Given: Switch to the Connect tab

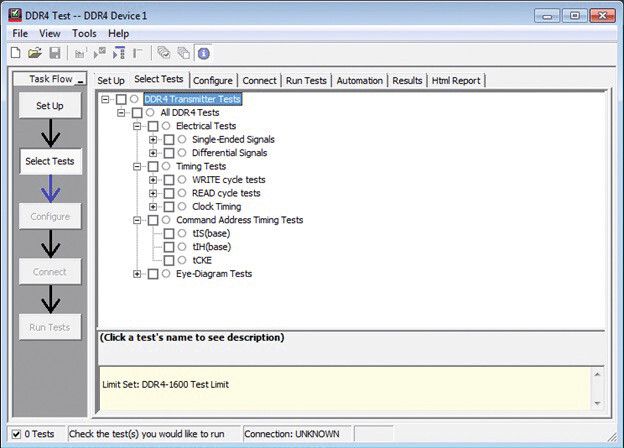Looking at the screenshot, I should (x=259, y=80).
